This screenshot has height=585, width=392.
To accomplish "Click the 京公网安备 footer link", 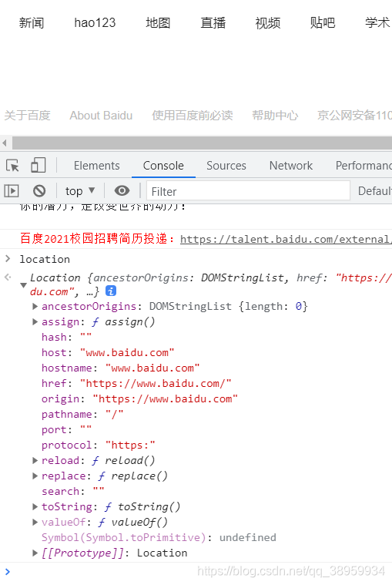I will point(354,116).
